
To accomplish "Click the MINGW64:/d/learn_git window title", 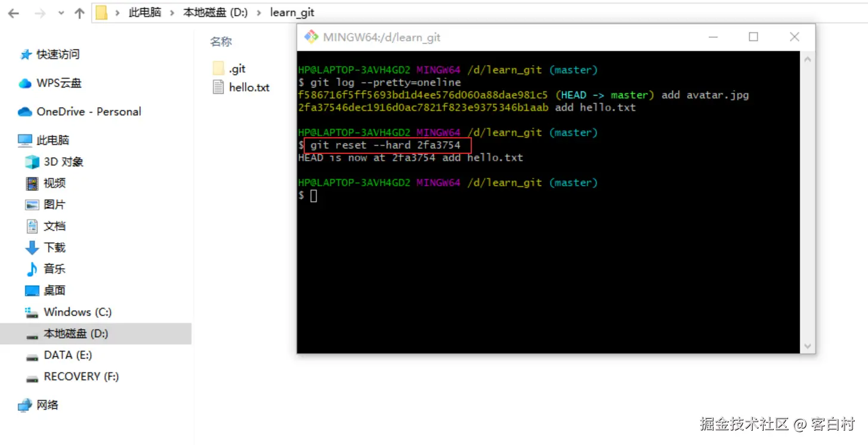I will [x=382, y=37].
